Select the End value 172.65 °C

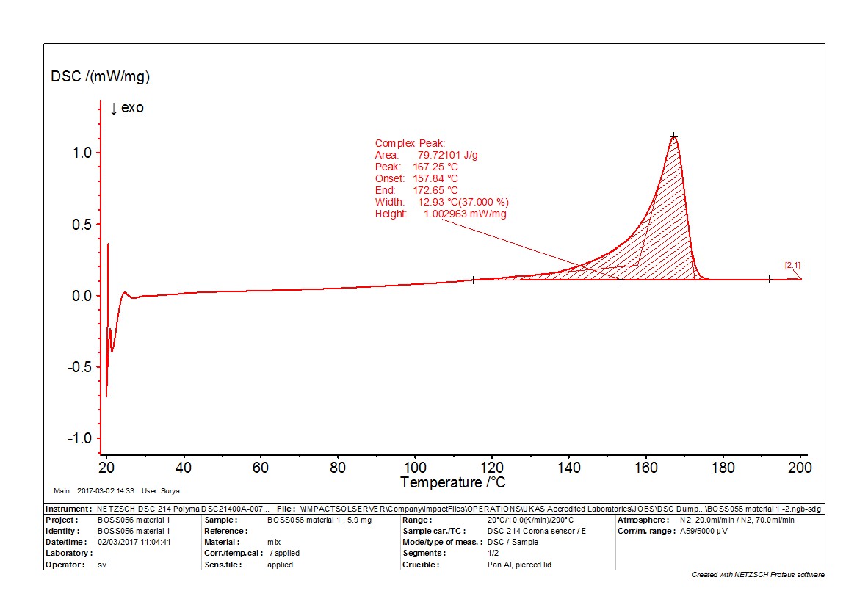435,189
